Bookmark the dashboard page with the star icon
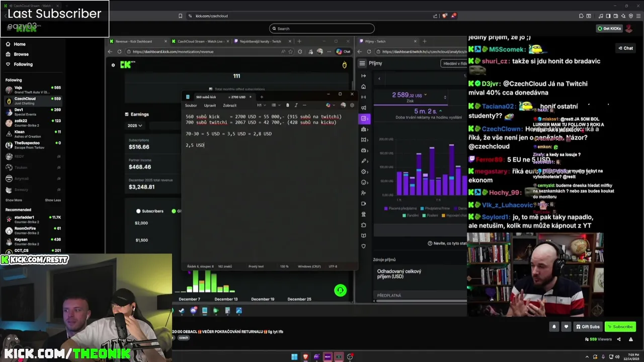Image resolution: width=644 pixels, height=362 pixels. [x=291, y=51]
